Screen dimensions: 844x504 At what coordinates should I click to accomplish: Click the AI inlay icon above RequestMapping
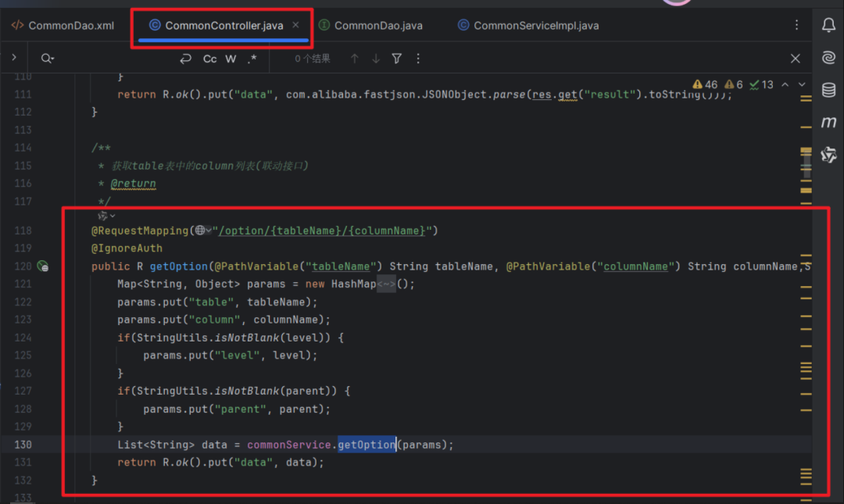click(x=105, y=216)
